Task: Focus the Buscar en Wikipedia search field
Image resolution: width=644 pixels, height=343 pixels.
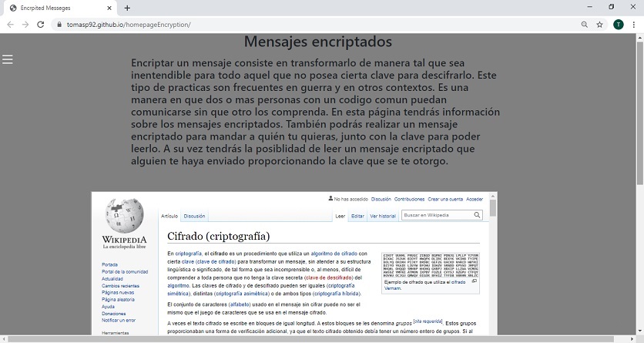Action: click(x=436, y=216)
